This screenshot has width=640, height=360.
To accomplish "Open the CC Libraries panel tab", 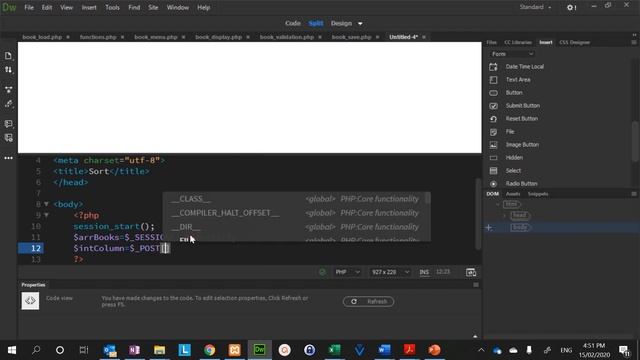I will (518, 42).
